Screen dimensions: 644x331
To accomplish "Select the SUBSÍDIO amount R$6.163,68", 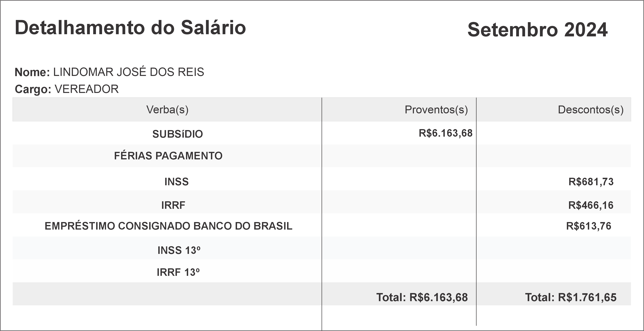I will (x=446, y=133).
